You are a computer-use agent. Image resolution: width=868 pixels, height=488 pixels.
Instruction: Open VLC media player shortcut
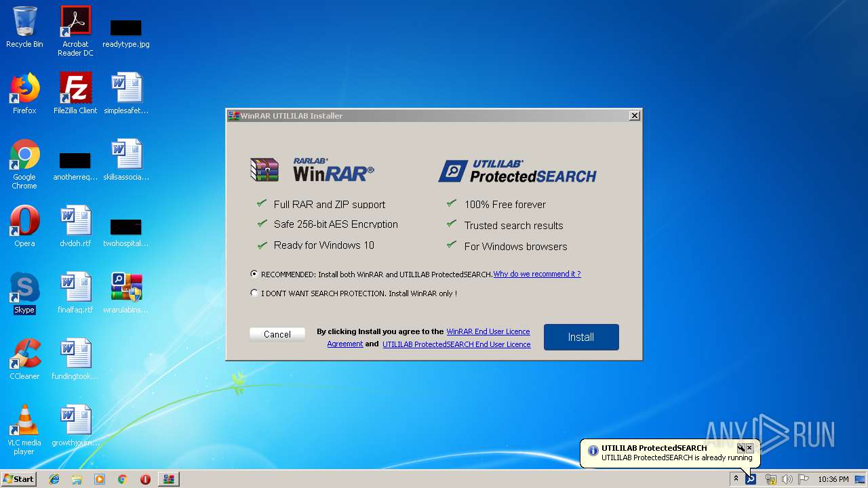[x=24, y=430]
